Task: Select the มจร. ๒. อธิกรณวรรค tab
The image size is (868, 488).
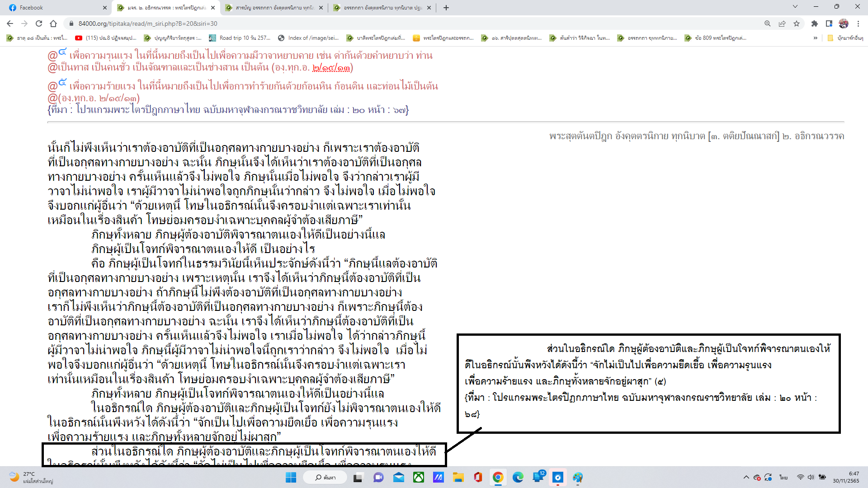Action: [165, 8]
